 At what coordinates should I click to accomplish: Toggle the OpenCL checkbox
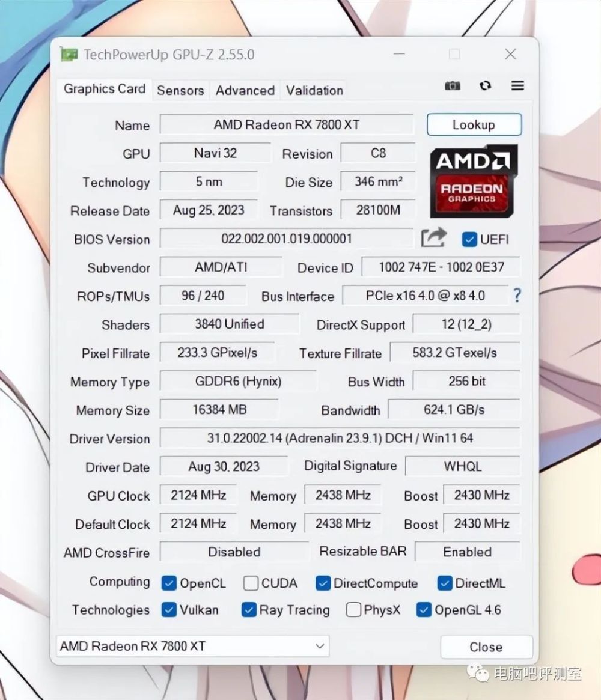(169, 583)
